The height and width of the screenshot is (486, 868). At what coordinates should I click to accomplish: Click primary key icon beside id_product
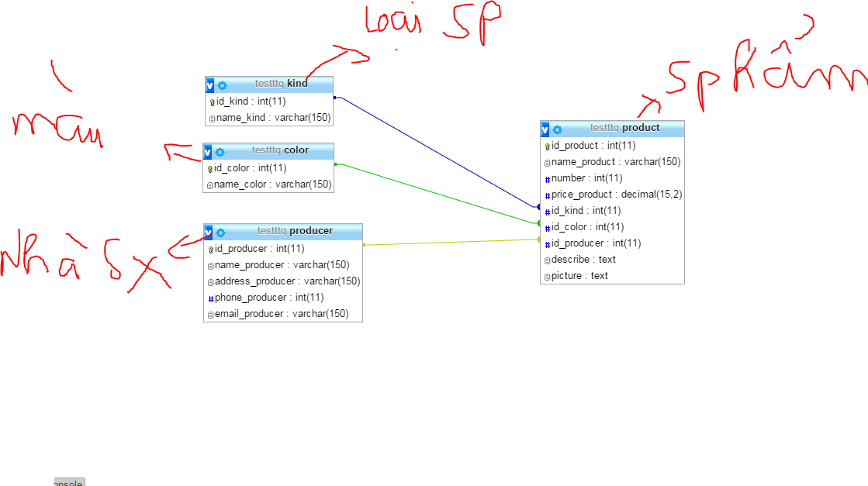pyautogui.click(x=547, y=146)
